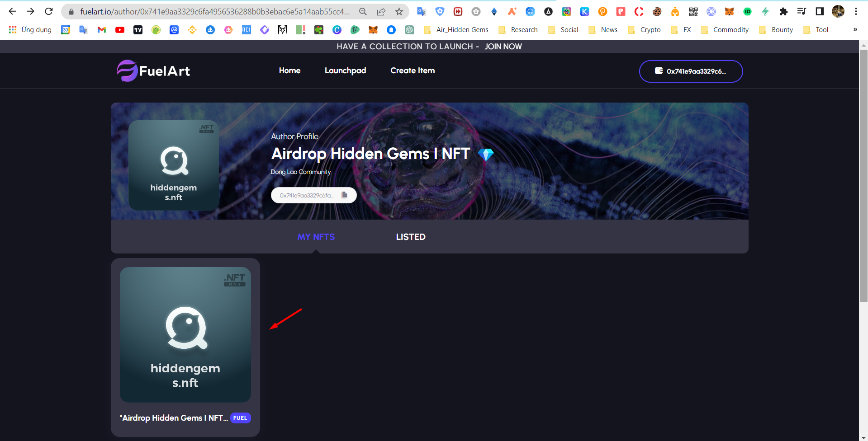The image size is (868, 441).
Task: Click the FUEL badge on NFT card
Action: 240,418
